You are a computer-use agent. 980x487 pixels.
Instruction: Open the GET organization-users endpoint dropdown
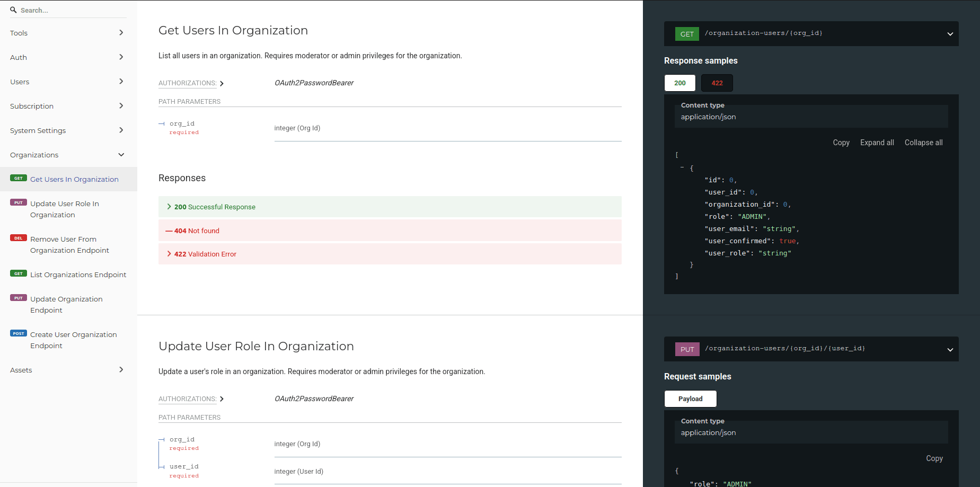point(950,34)
